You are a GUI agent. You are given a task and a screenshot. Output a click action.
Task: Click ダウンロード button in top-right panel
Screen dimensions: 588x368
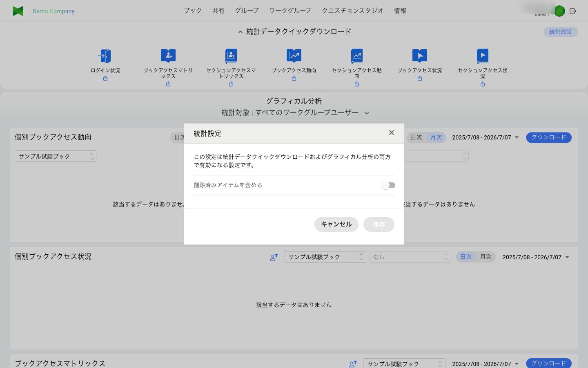pyautogui.click(x=549, y=137)
